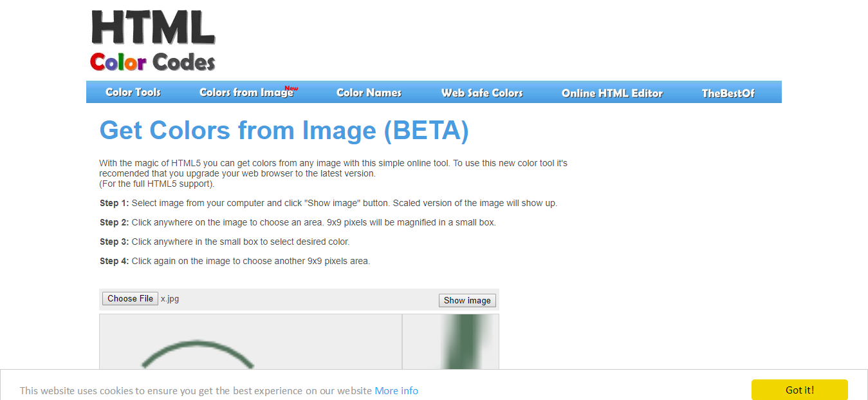Go to the Color Names page
This screenshot has width=868, height=400.
click(369, 93)
